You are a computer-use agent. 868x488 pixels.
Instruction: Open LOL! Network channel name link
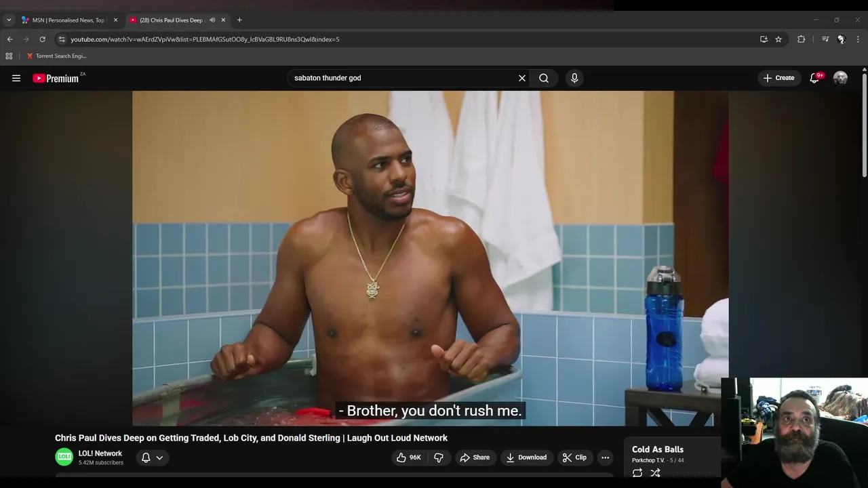[100, 453]
